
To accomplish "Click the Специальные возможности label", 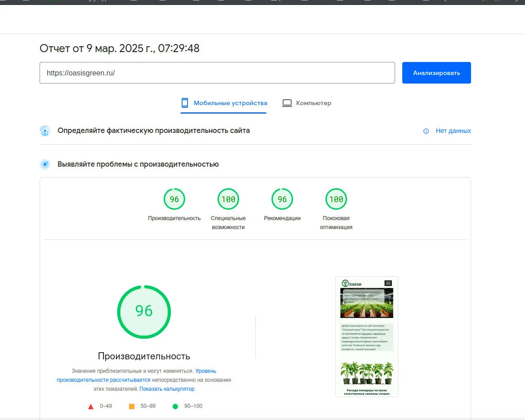I will 228,222.
